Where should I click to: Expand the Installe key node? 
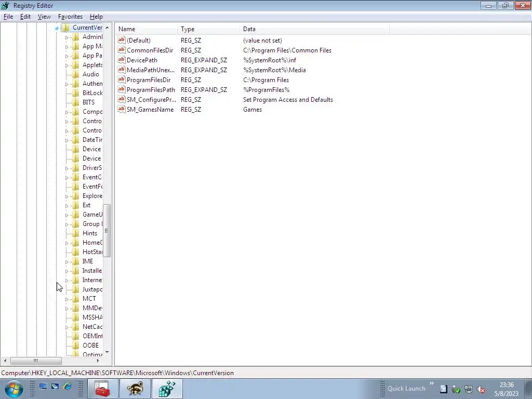(x=67, y=271)
